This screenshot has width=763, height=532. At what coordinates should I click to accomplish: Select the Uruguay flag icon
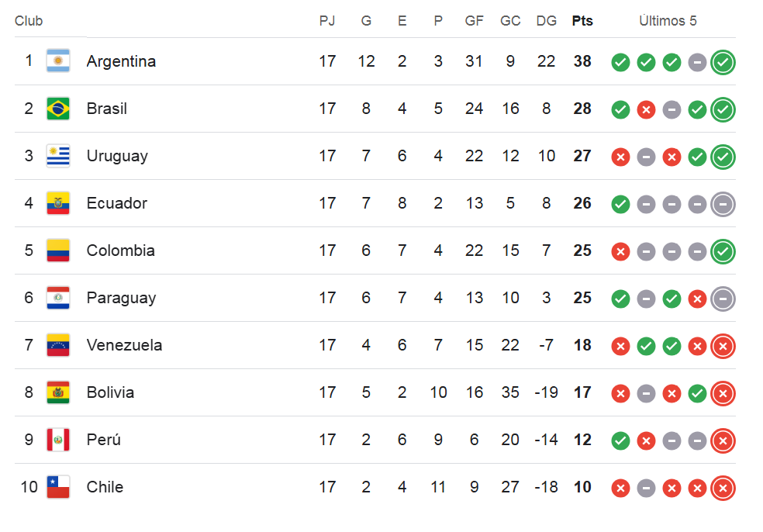click(x=58, y=156)
